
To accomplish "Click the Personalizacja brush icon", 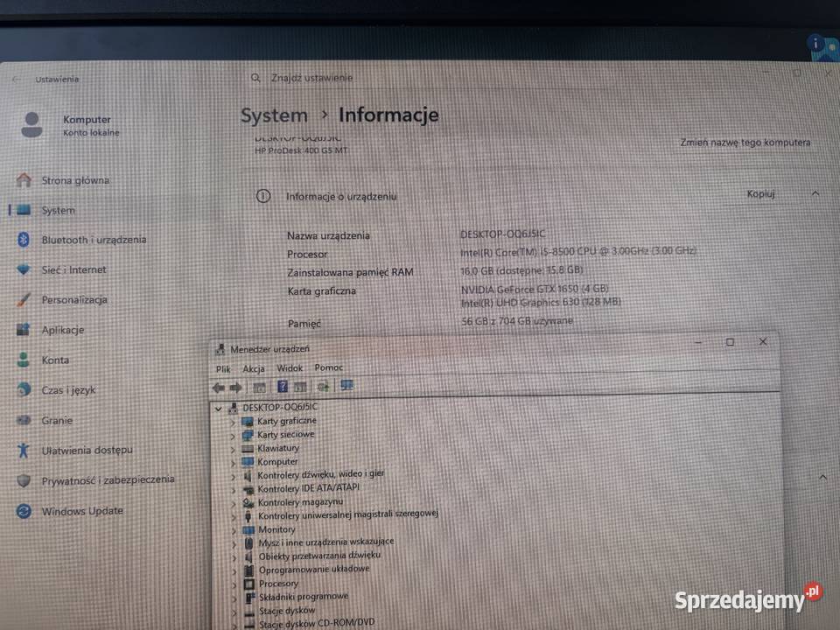I will coord(23,299).
